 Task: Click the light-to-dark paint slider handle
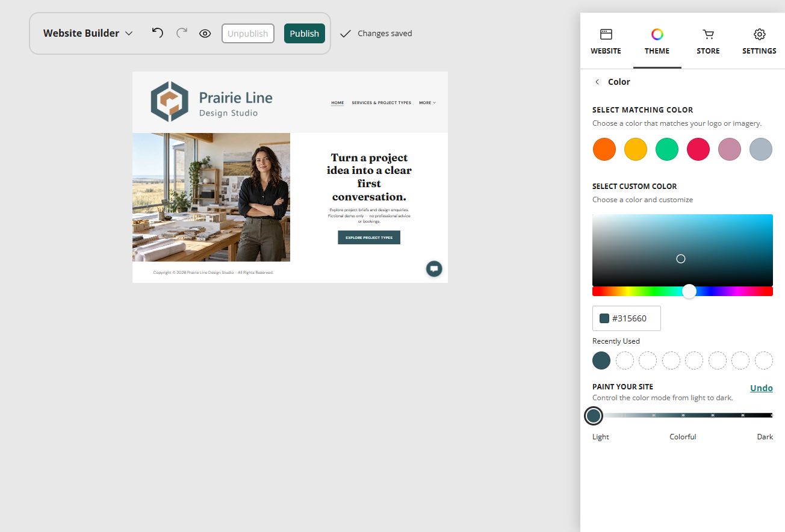(594, 416)
